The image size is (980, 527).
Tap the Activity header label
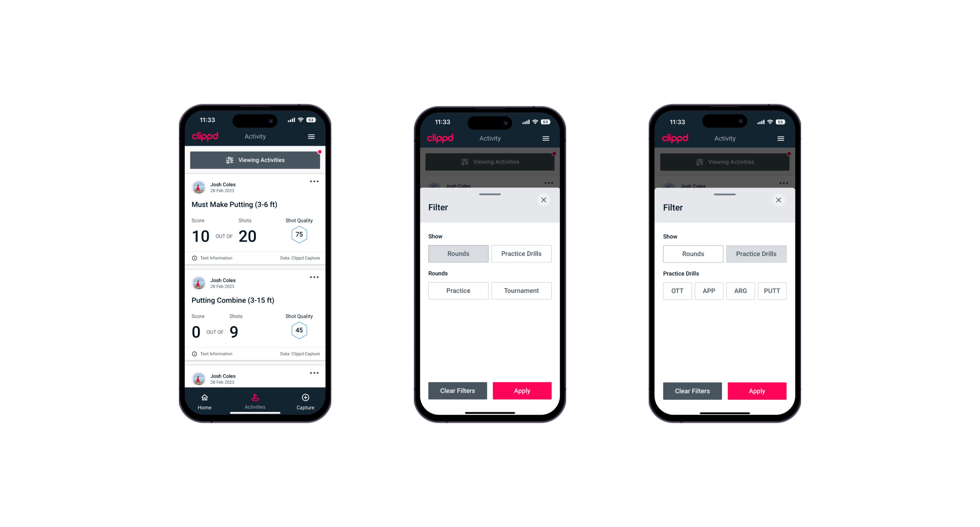click(x=256, y=136)
